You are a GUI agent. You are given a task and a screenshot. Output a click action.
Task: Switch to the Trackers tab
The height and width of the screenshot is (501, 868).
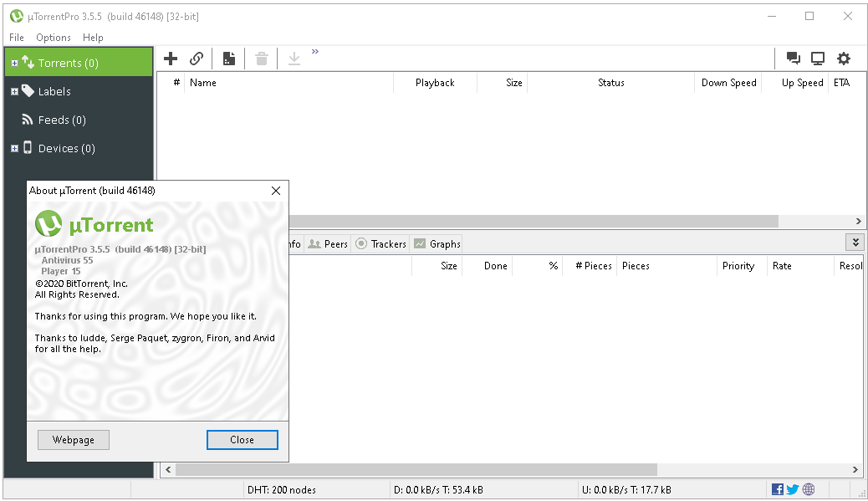coord(380,243)
